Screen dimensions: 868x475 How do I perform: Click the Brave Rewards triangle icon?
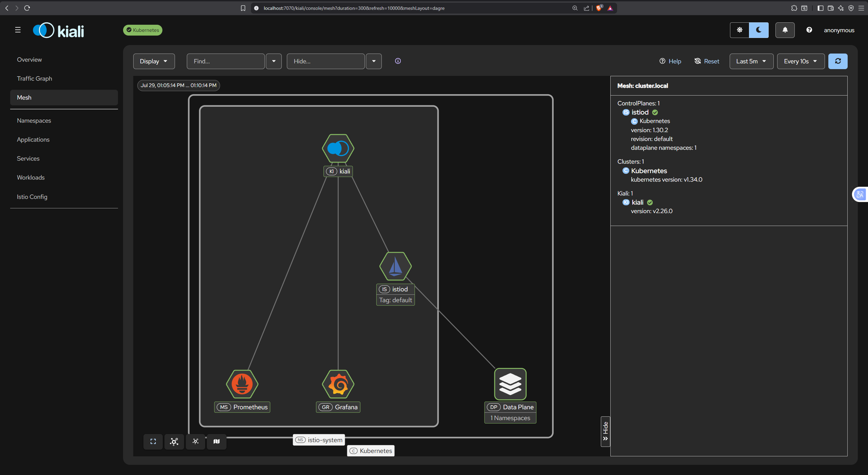point(610,8)
